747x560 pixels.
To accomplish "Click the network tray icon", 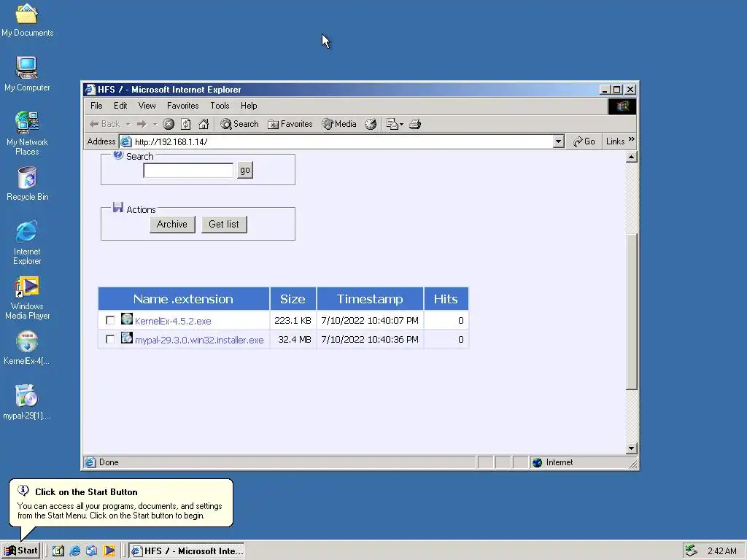I will tap(691, 551).
